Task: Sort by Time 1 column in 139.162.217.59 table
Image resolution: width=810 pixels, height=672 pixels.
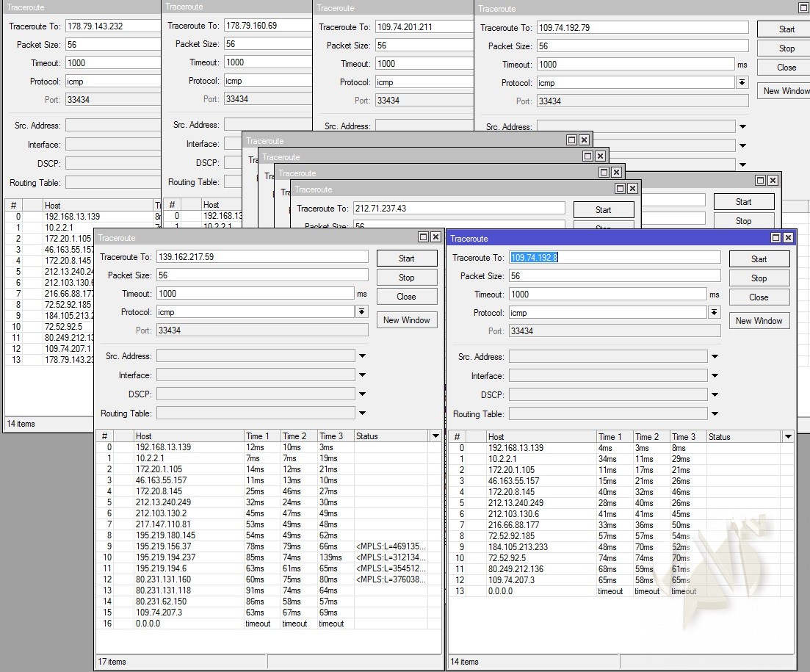Action: (x=261, y=436)
